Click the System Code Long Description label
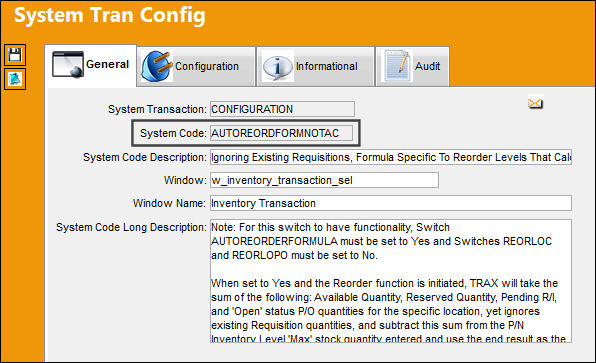The image size is (596, 363). pyautogui.click(x=131, y=227)
